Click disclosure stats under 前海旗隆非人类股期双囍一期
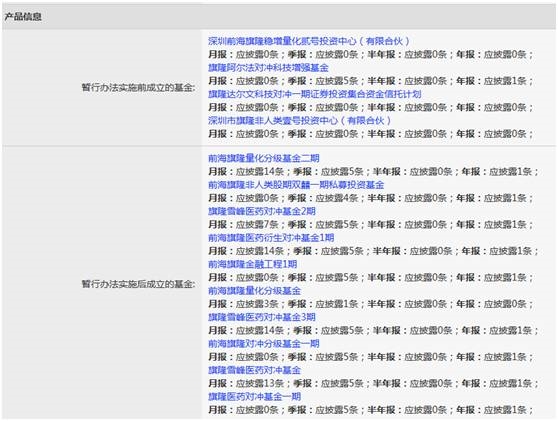The height and width of the screenshot is (421, 558). [x=371, y=198]
